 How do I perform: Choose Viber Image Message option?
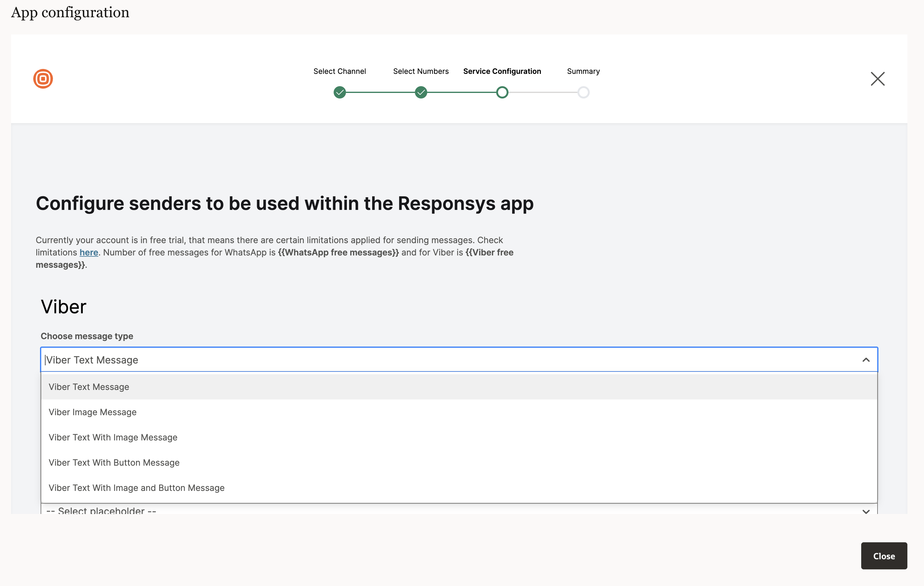pyautogui.click(x=92, y=412)
